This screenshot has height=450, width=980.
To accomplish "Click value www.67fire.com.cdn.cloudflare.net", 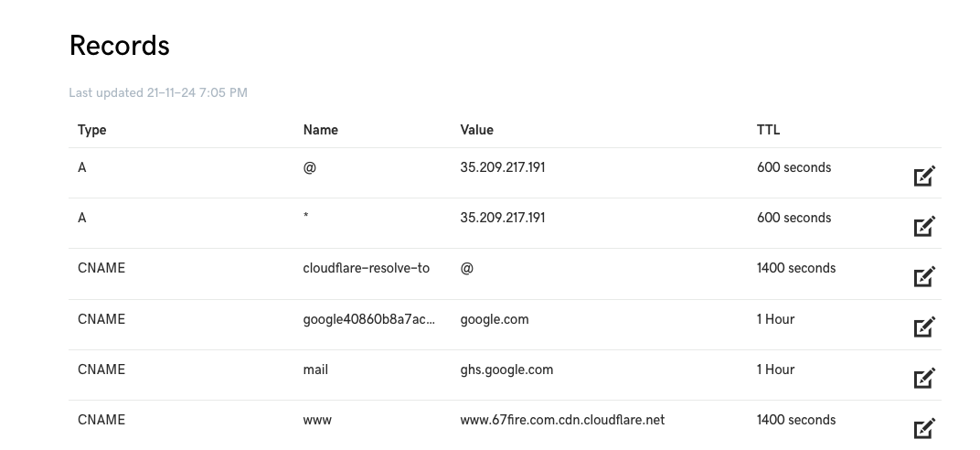I will tap(562, 420).
